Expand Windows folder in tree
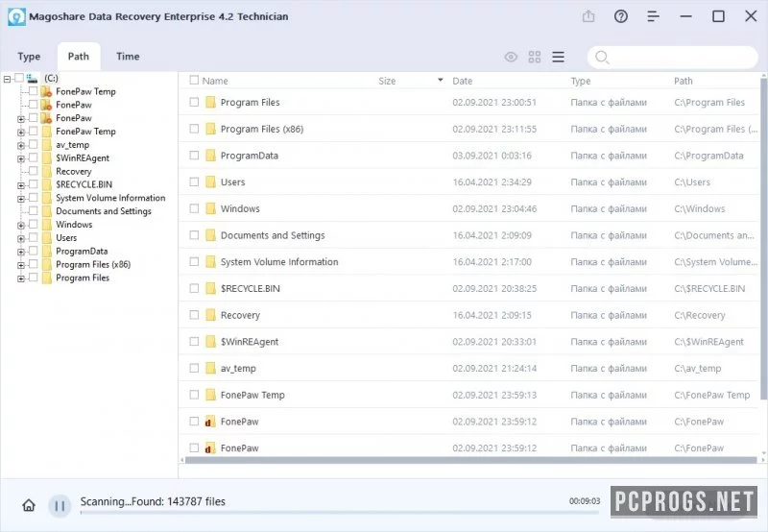The image size is (768, 532). coord(20,226)
